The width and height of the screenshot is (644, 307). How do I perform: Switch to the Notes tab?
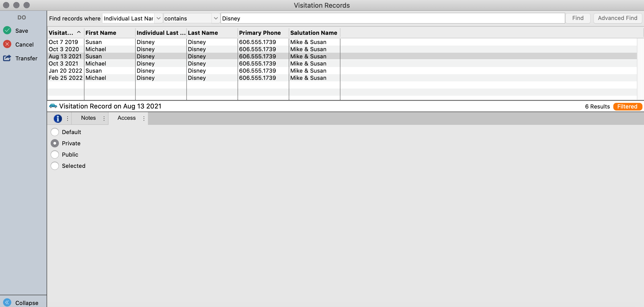point(88,118)
